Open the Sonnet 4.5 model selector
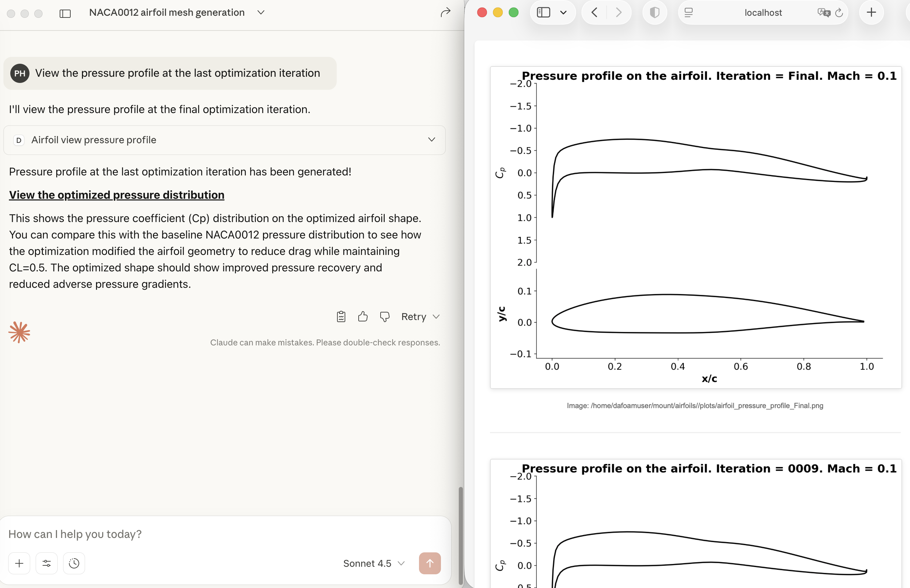The height and width of the screenshot is (588, 910). point(373,563)
